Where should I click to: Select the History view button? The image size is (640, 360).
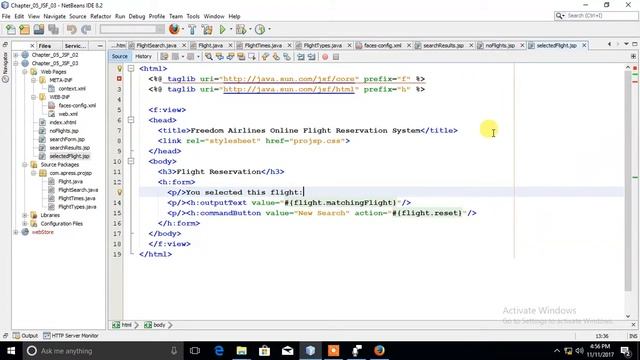pyautogui.click(x=143, y=56)
